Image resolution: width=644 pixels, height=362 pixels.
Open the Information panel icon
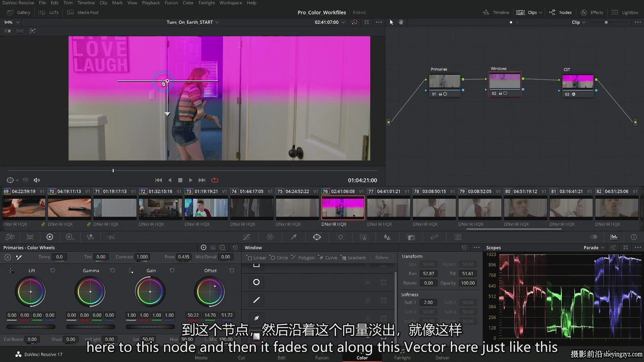pyautogui.click(x=634, y=237)
